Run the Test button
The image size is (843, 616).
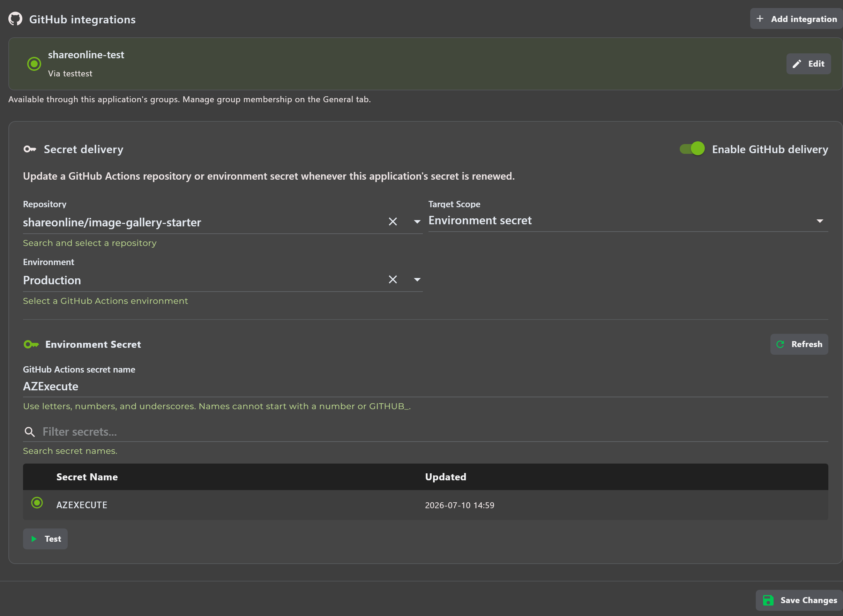point(45,539)
